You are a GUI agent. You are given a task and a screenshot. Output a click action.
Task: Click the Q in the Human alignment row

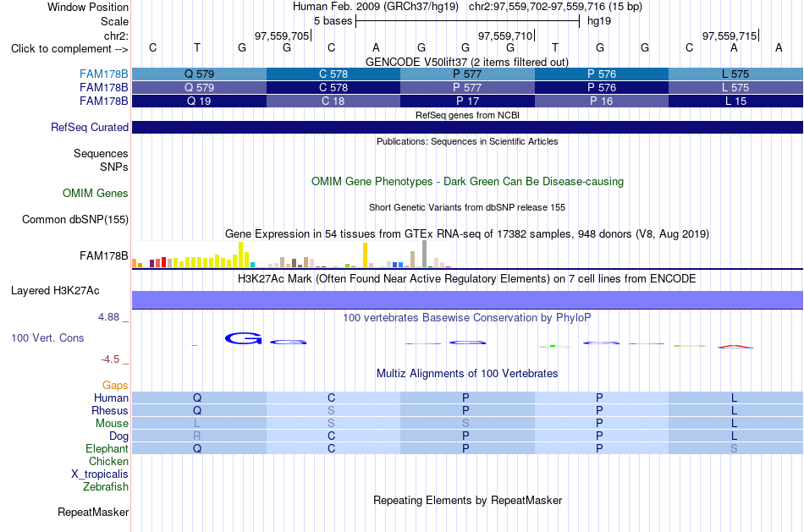[197, 398]
